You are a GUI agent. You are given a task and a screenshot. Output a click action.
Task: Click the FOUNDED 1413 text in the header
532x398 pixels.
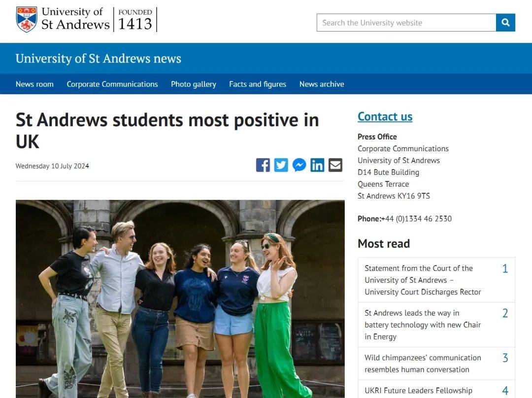135,20
